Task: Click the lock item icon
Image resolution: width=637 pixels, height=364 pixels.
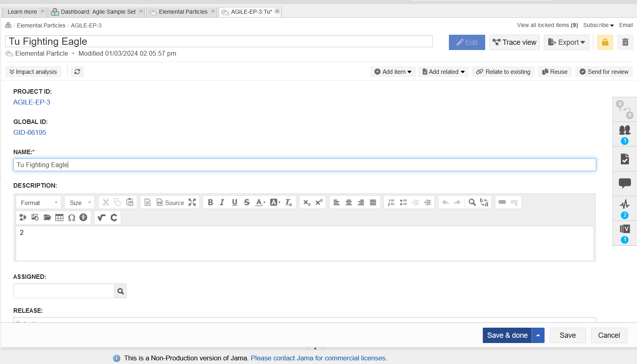Action: 605,42
